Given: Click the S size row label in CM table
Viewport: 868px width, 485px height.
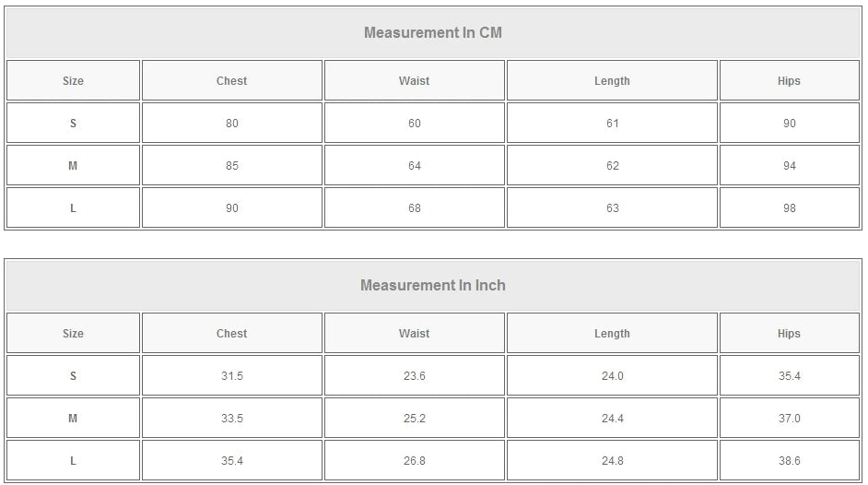Looking at the screenshot, I should click(73, 124).
